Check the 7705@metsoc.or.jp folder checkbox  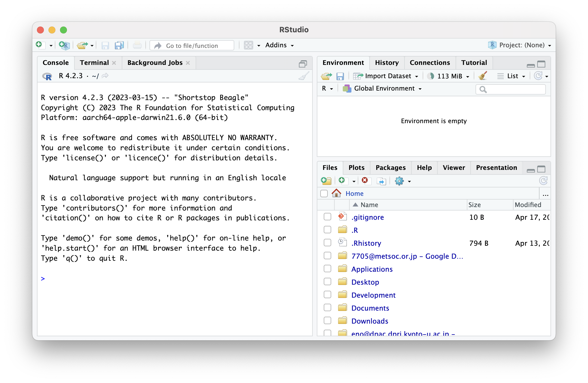point(327,256)
